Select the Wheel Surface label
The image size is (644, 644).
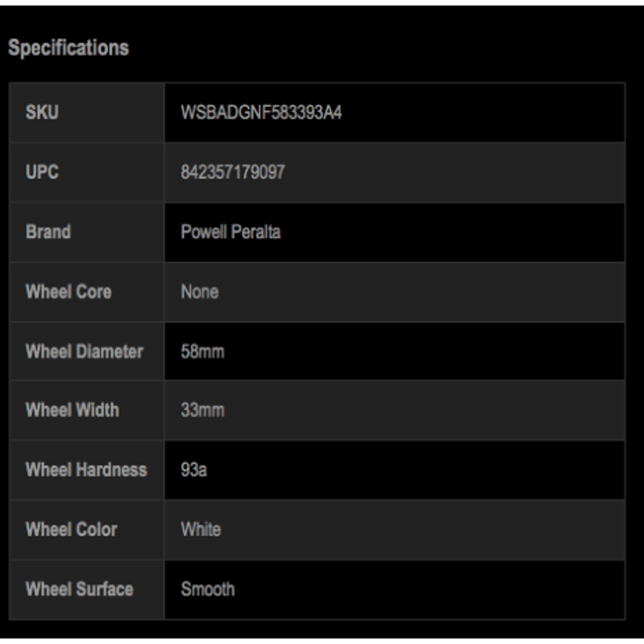pos(80,589)
